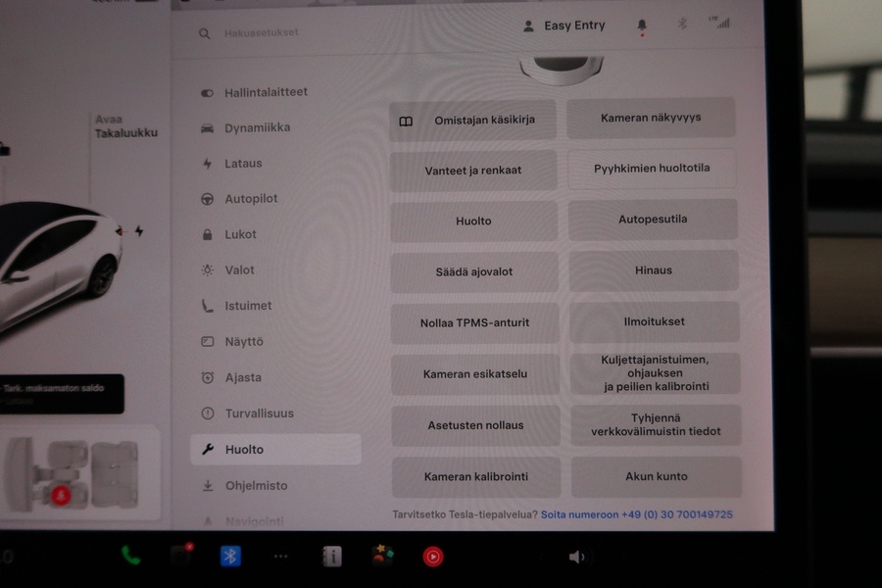This screenshot has height=588, width=882.
Task: Tap the volume speaker icon
Action: tap(576, 557)
